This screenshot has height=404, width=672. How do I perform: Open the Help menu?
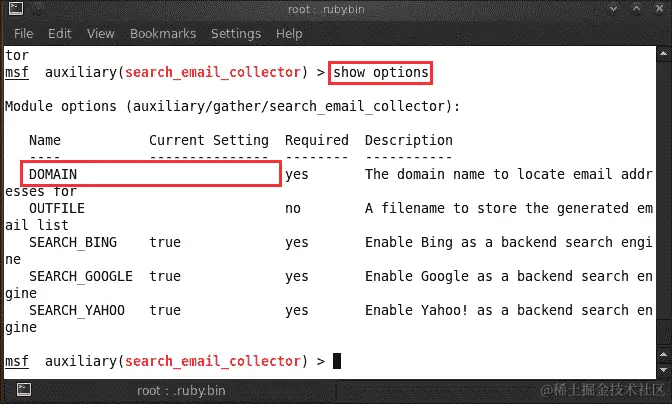[x=289, y=34]
